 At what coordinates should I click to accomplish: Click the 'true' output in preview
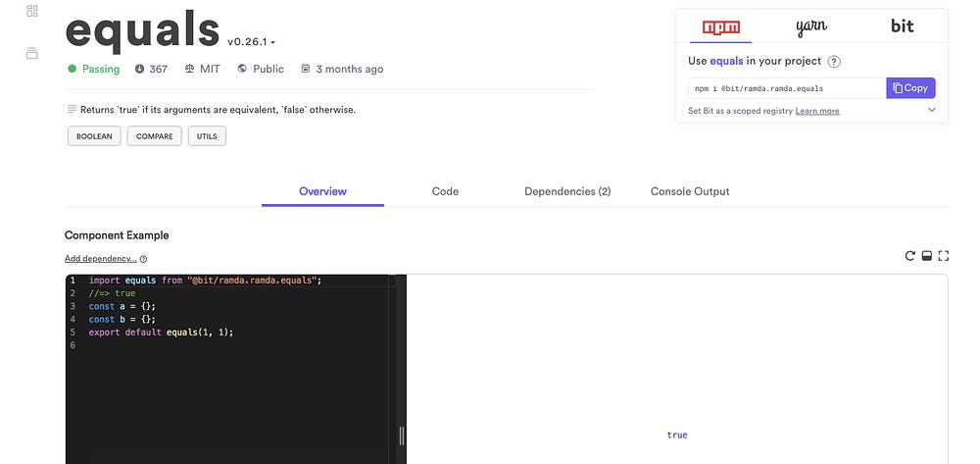tap(677, 435)
